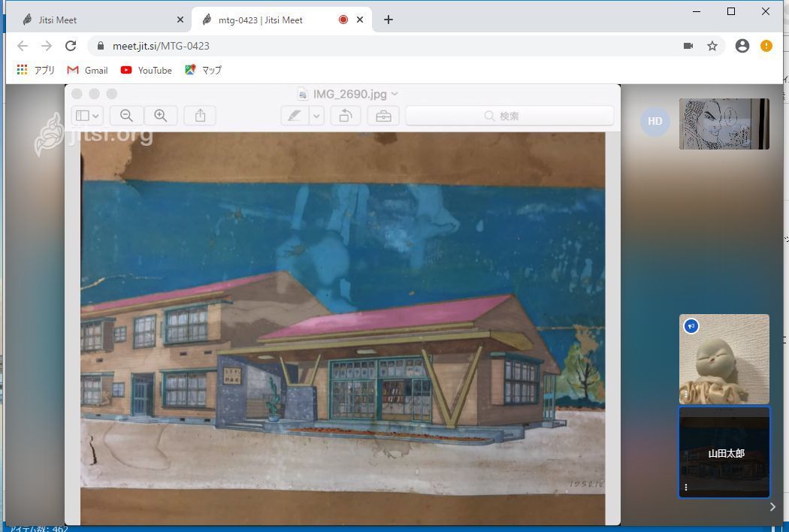Click the Preview share button
Viewport: 789px width, 532px height.
click(x=200, y=116)
